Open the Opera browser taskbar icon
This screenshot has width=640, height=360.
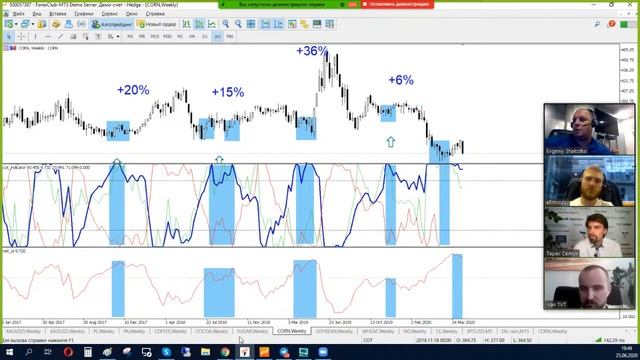pos(68,352)
